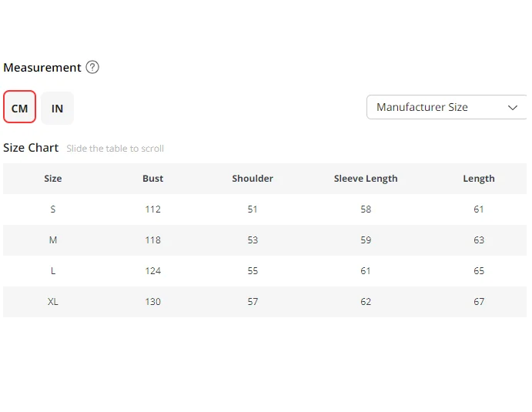Switch measurement units to IN
532x412 pixels.
tap(58, 108)
